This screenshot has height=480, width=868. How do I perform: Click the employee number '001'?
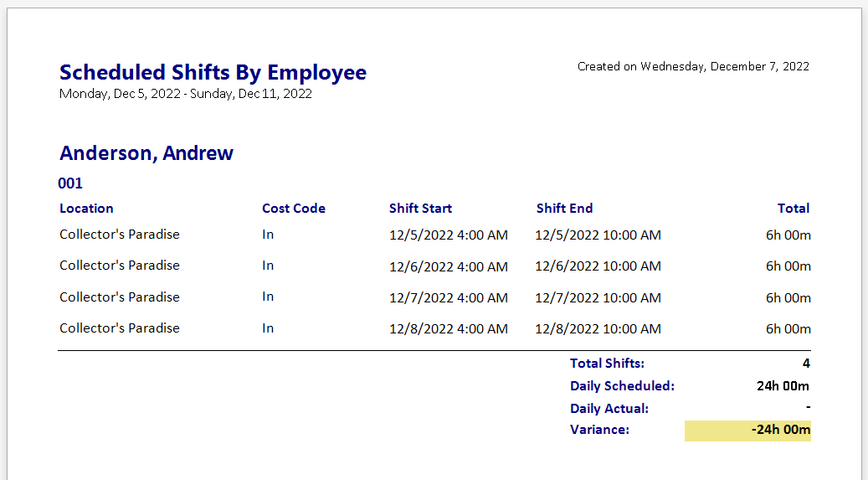point(69,183)
